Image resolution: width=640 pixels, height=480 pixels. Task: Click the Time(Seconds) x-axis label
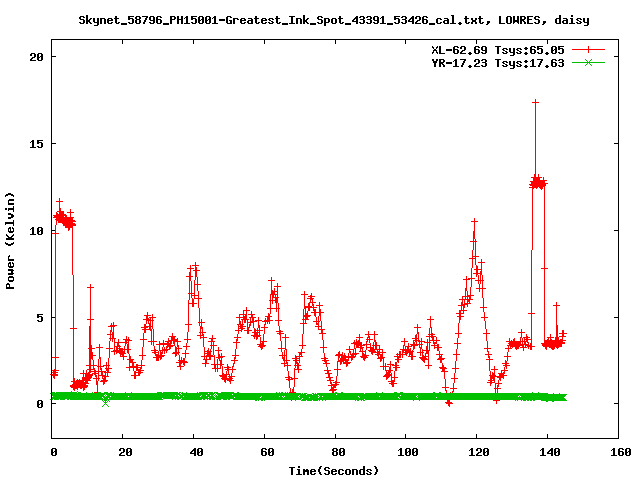(334, 470)
